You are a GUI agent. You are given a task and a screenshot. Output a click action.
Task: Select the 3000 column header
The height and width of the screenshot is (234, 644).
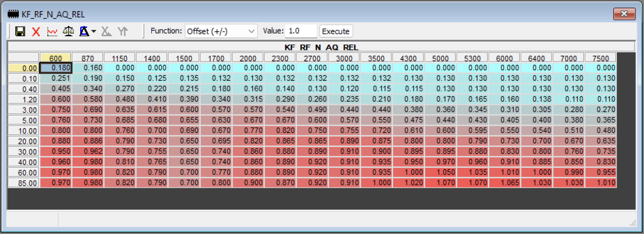tap(344, 58)
